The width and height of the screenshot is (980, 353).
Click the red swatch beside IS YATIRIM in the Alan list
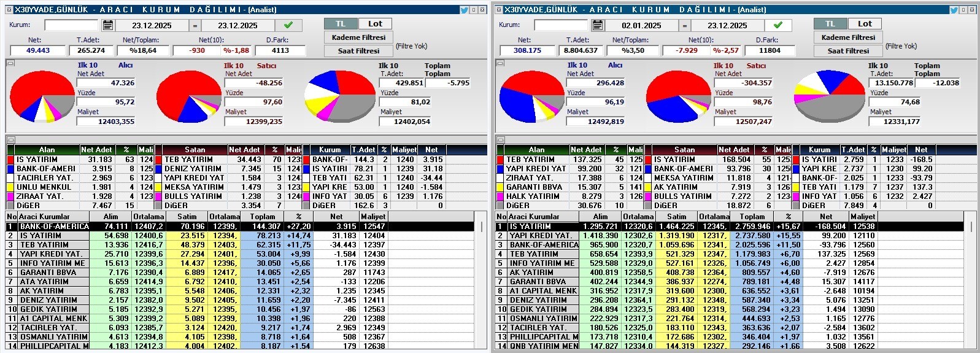click(10, 160)
